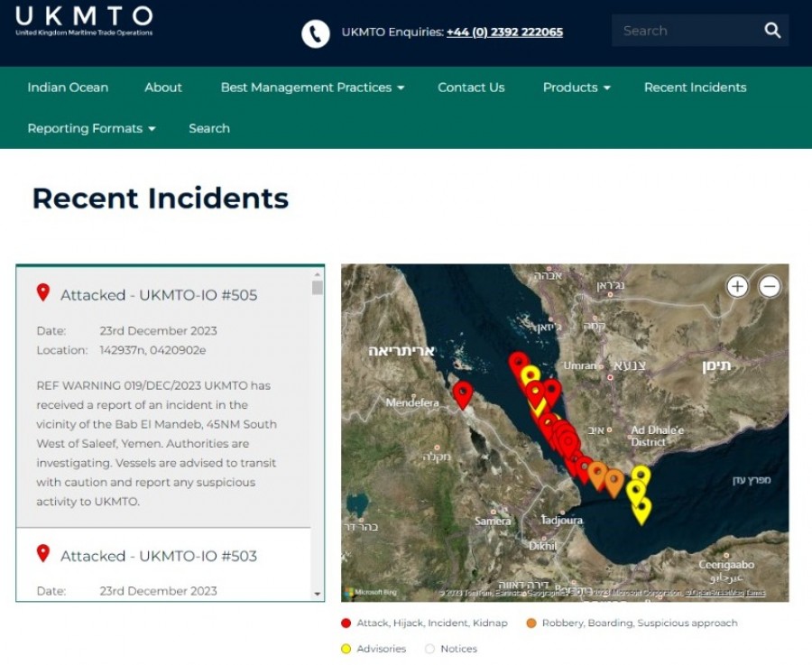
Task: Toggle the Advisories legend filter
Action: coord(346,649)
